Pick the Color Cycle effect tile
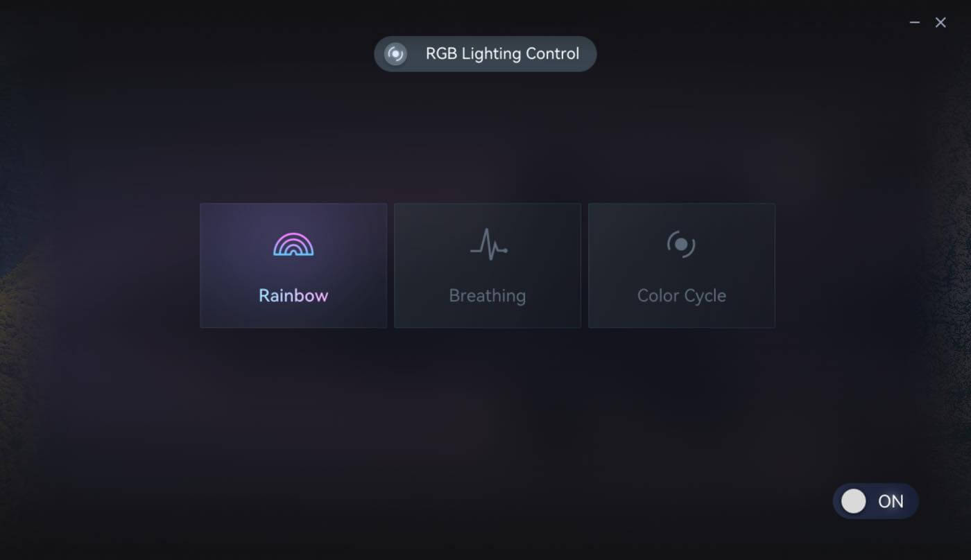The height and width of the screenshot is (560, 971). (x=682, y=265)
